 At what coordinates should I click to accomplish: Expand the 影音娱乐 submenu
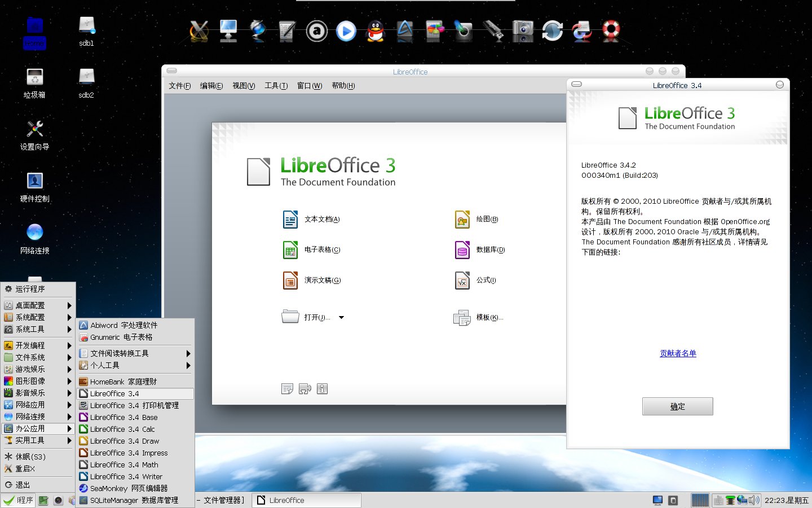(38, 393)
